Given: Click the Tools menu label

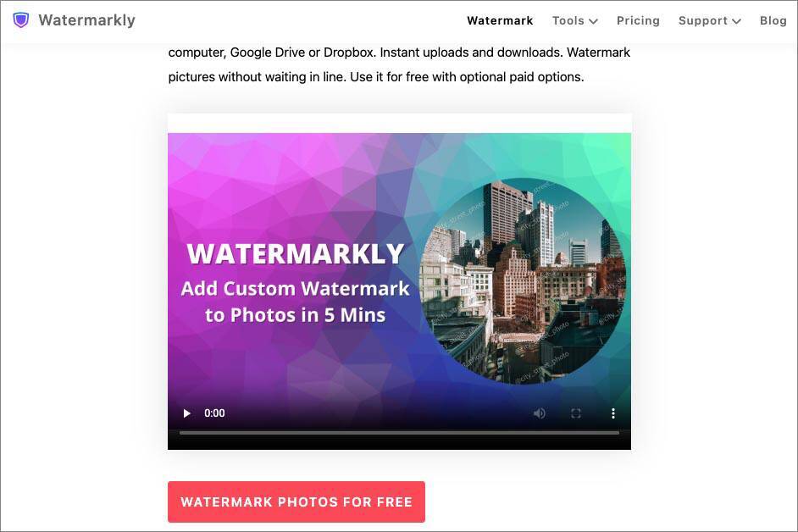Looking at the screenshot, I should [x=568, y=21].
